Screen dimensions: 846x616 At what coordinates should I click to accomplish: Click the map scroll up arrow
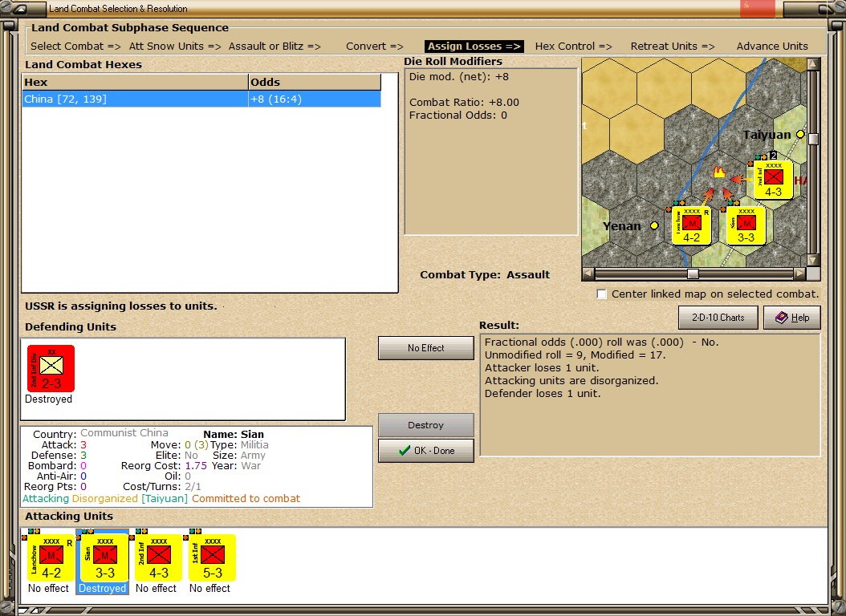pyautogui.click(x=813, y=64)
